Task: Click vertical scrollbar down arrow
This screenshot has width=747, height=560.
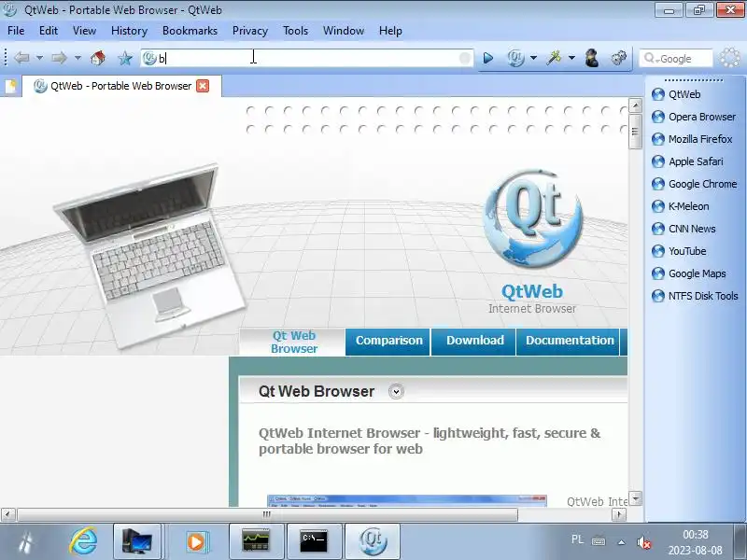Action: coord(635,498)
